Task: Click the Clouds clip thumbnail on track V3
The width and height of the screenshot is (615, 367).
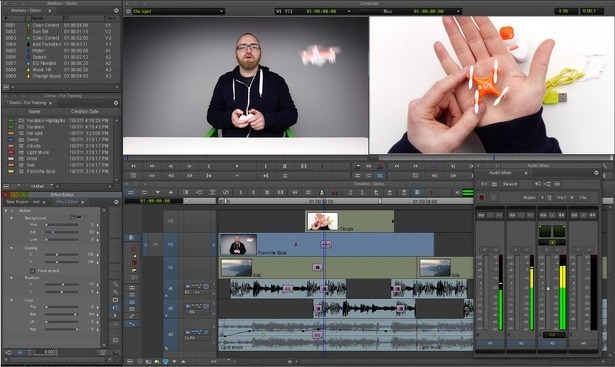Action: coord(322,221)
